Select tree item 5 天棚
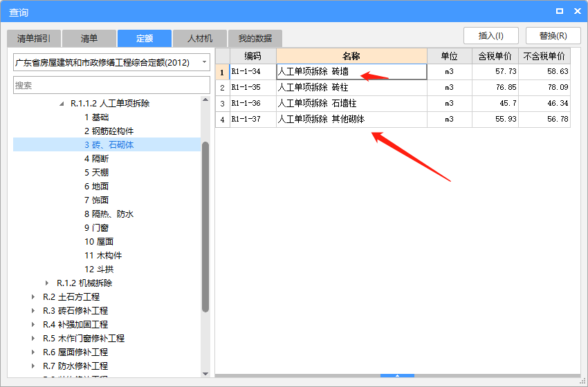The image size is (588, 387). (x=96, y=173)
